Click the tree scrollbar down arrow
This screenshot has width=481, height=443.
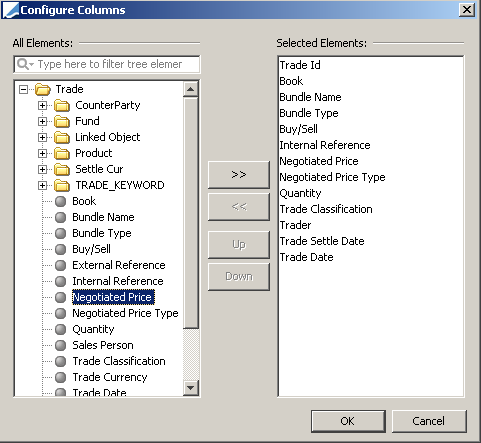tap(191, 388)
